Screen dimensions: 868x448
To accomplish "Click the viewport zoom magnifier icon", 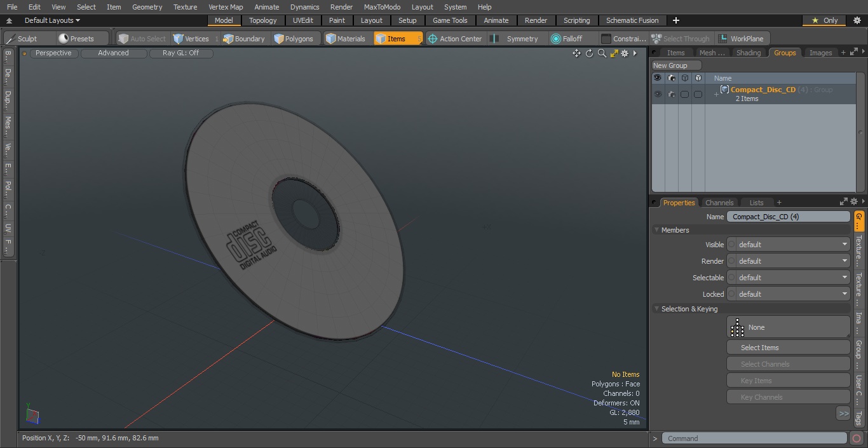I will [602, 53].
